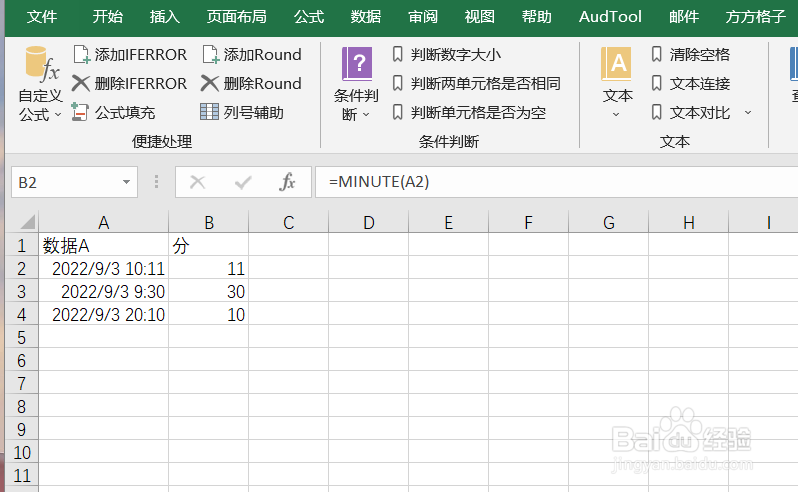
Task: Select the 清除空格 clear spaces item
Action: click(x=691, y=54)
